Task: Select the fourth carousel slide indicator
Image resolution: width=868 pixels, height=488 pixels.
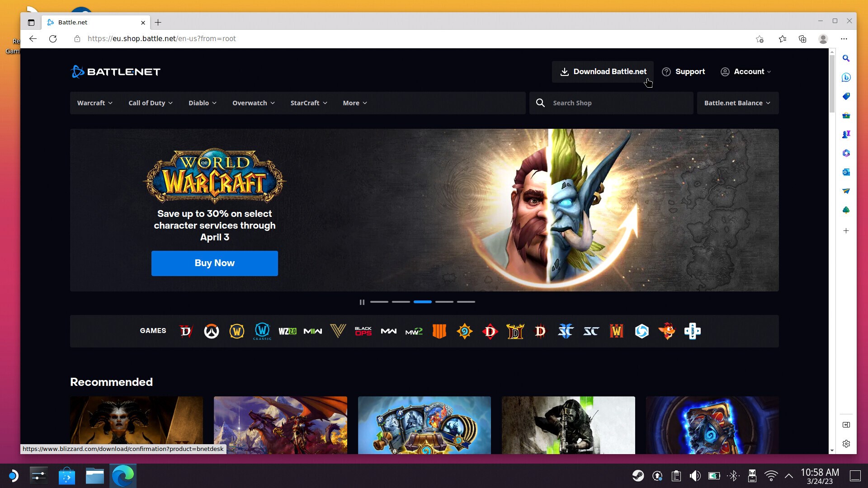Action: 444,302
